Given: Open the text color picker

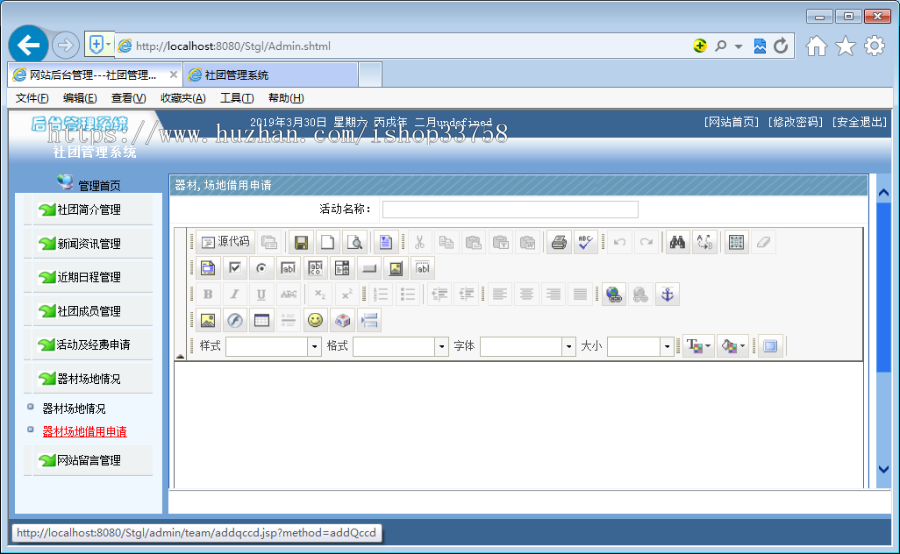Looking at the screenshot, I should 699,346.
